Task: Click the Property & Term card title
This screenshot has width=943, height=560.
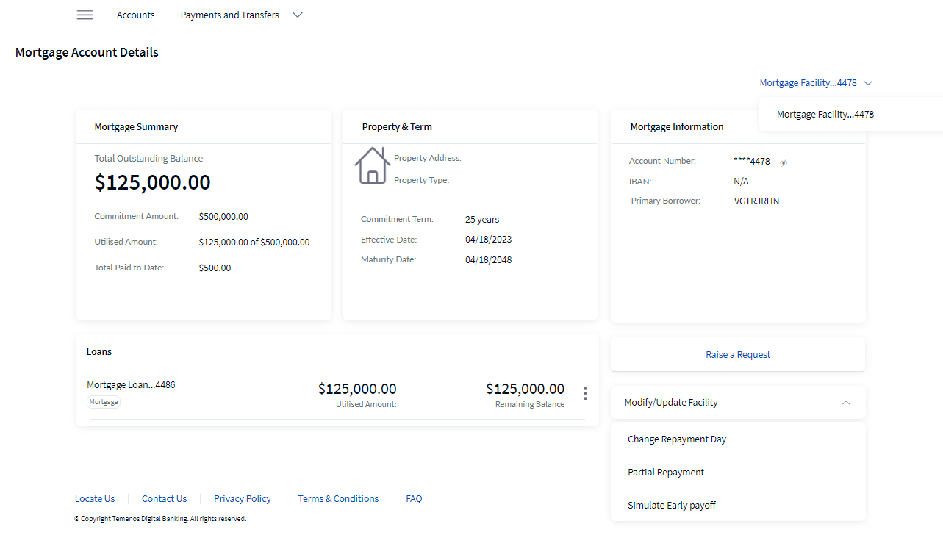Action: (397, 127)
